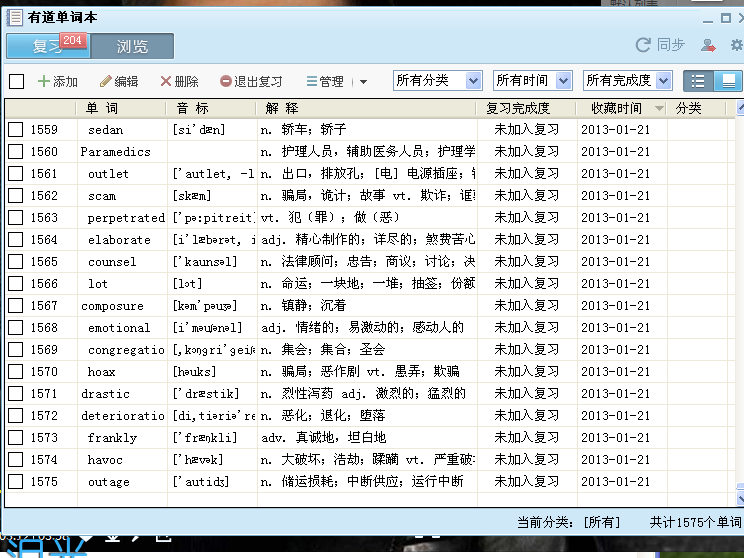Viewport: 744px width, 558px height.
Task: Click the 同步 sync refresh icon
Action: click(643, 45)
